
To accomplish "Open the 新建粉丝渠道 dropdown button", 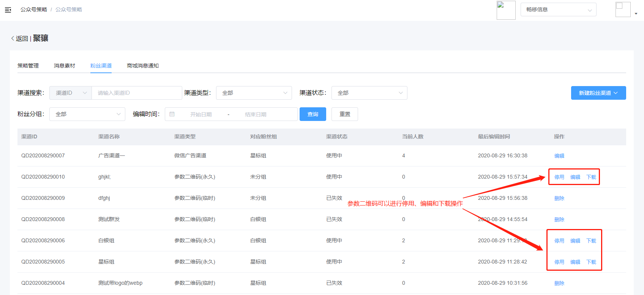I will (598, 93).
